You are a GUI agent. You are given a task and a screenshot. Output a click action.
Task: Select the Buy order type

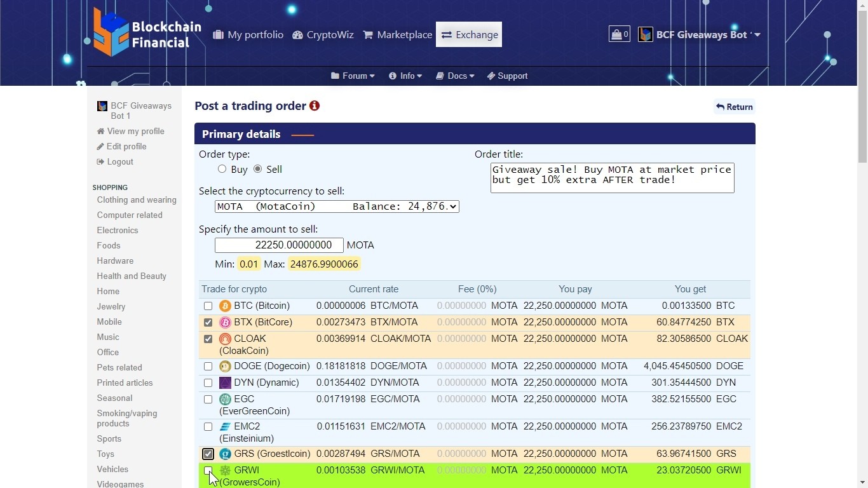point(222,169)
